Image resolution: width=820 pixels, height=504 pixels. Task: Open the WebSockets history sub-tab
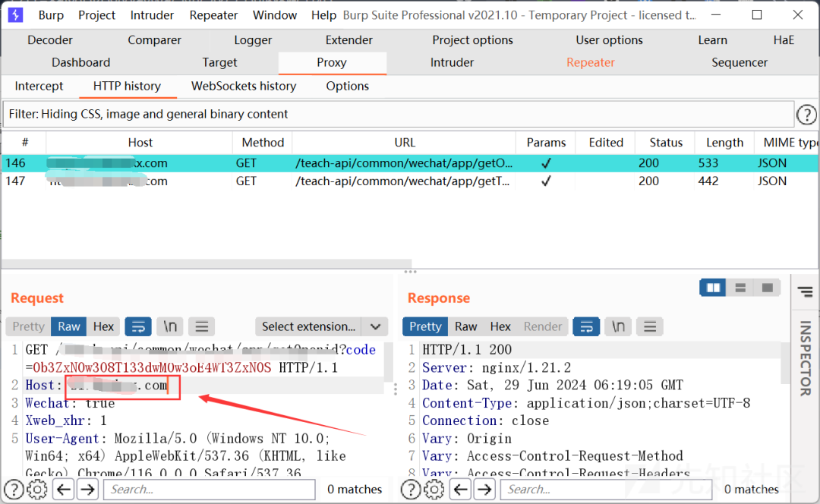244,87
